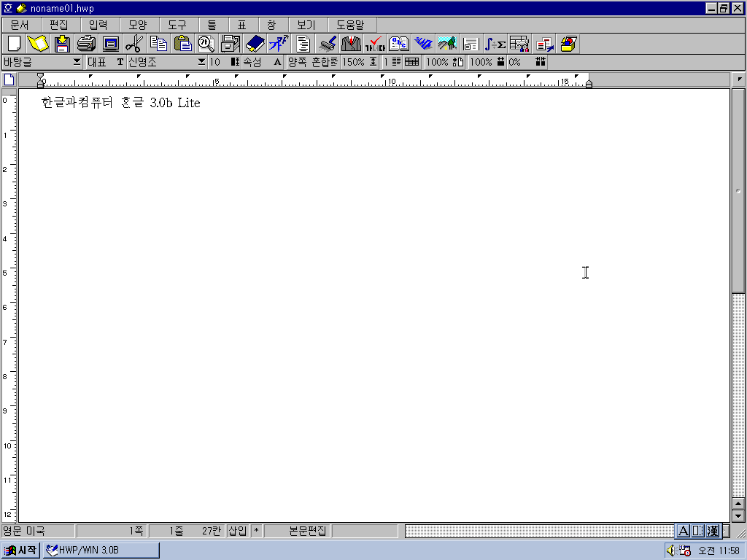Click the arrow button right of ruler
Image resolution: width=747 pixels, height=560 pixels.
739,79
